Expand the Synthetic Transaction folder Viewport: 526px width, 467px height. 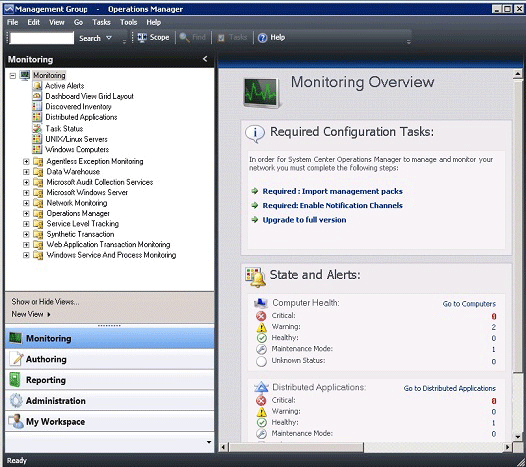tap(26, 235)
